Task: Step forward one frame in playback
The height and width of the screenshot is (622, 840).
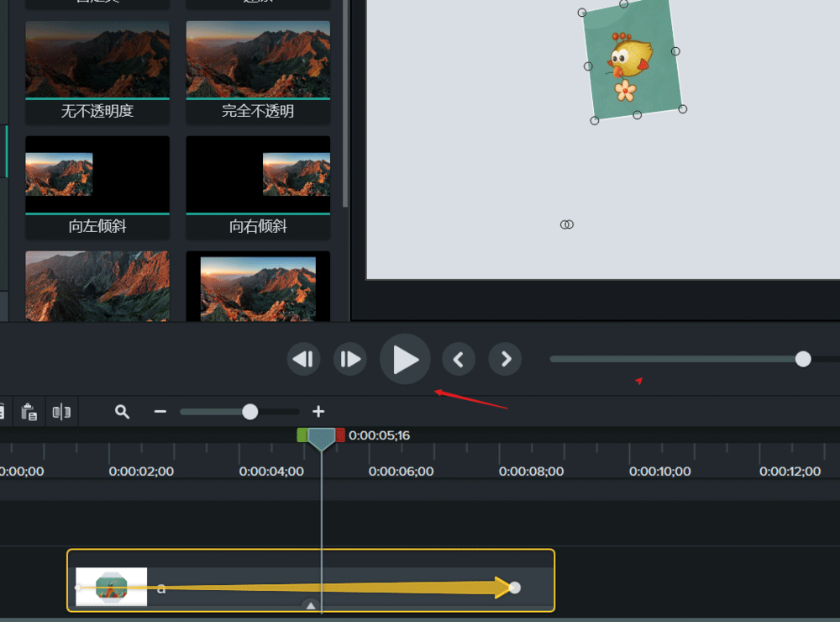Action: (x=349, y=360)
